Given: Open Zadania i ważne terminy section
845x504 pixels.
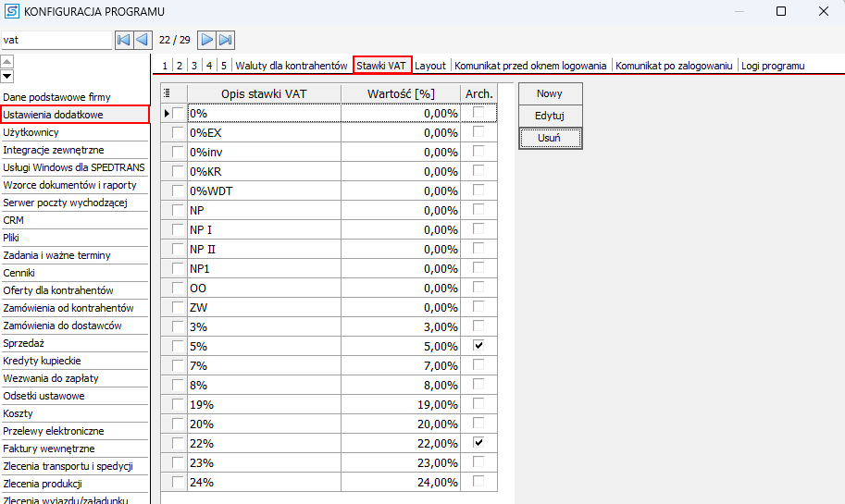Looking at the screenshot, I should pyautogui.click(x=74, y=255).
